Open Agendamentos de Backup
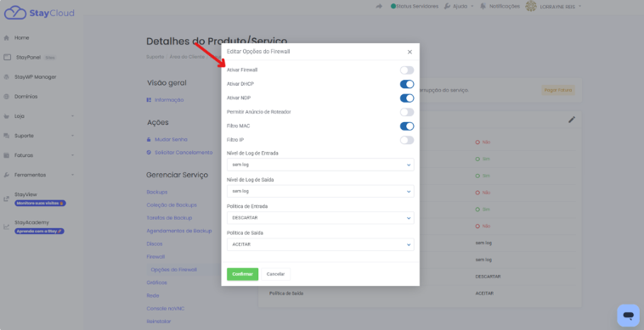 click(x=179, y=231)
